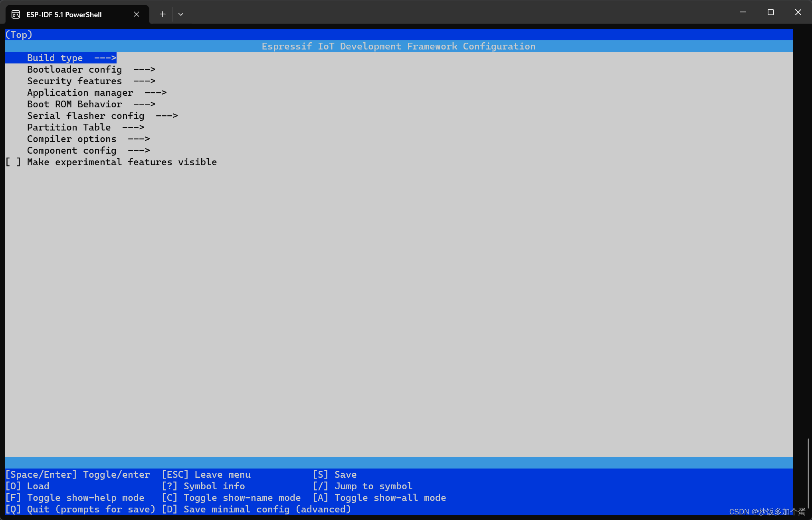Viewport: 812px width, 520px height.
Task: Open the new-tab profile dropdown arrow
Action: (181, 14)
